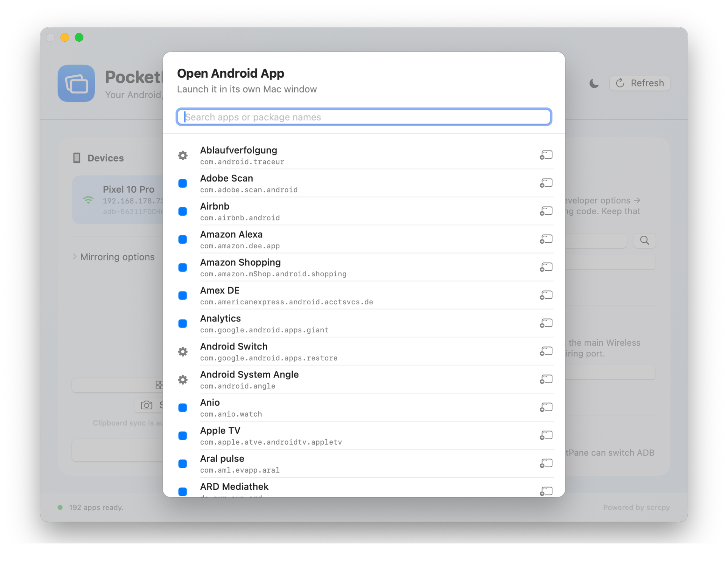Click blue app icon of Amex DE
The height and width of the screenshot is (575, 728).
[x=183, y=296]
